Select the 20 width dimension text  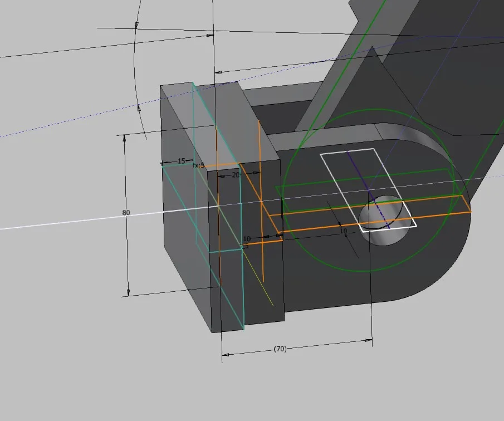click(236, 175)
